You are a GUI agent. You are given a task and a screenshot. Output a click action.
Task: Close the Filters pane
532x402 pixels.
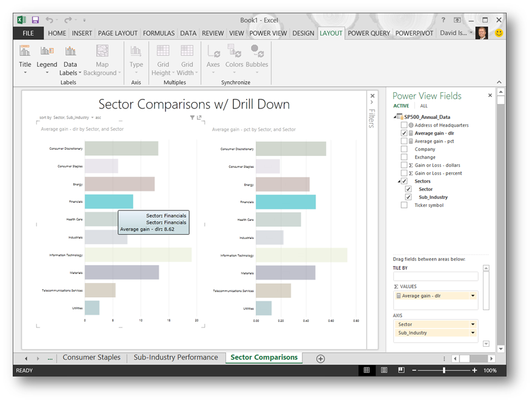pyautogui.click(x=373, y=96)
